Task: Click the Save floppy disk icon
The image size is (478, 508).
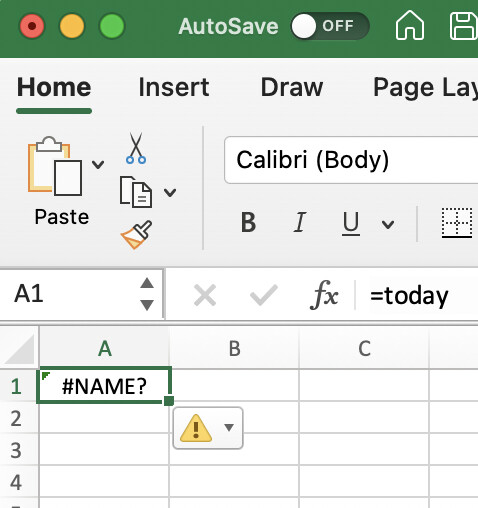Action: tap(464, 26)
